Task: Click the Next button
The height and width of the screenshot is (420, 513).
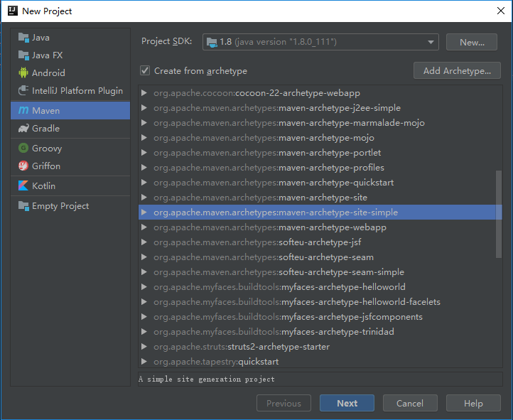Action: [347, 403]
